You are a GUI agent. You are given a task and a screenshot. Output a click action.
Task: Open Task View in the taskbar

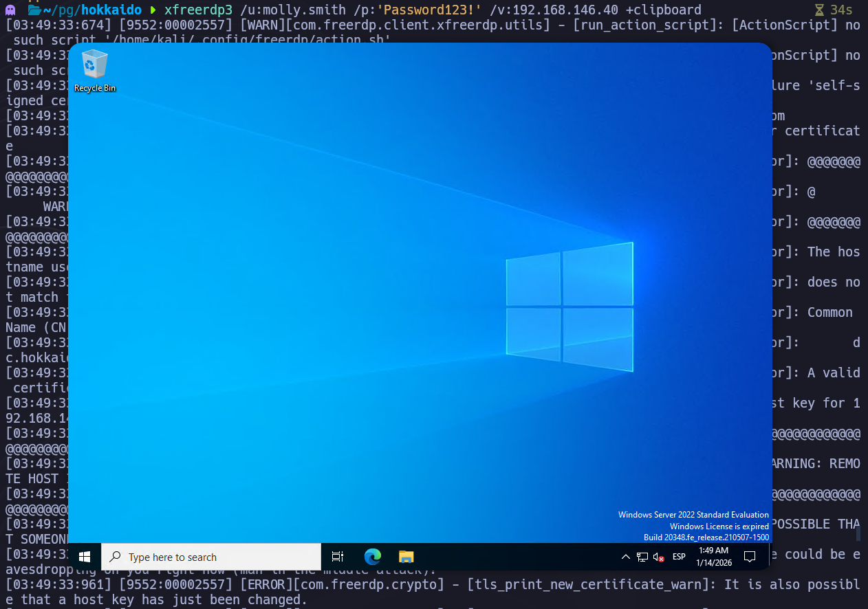coord(337,557)
